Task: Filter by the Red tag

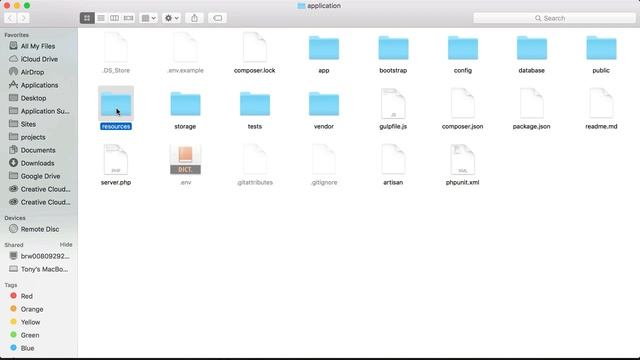Action: click(27, 296)
